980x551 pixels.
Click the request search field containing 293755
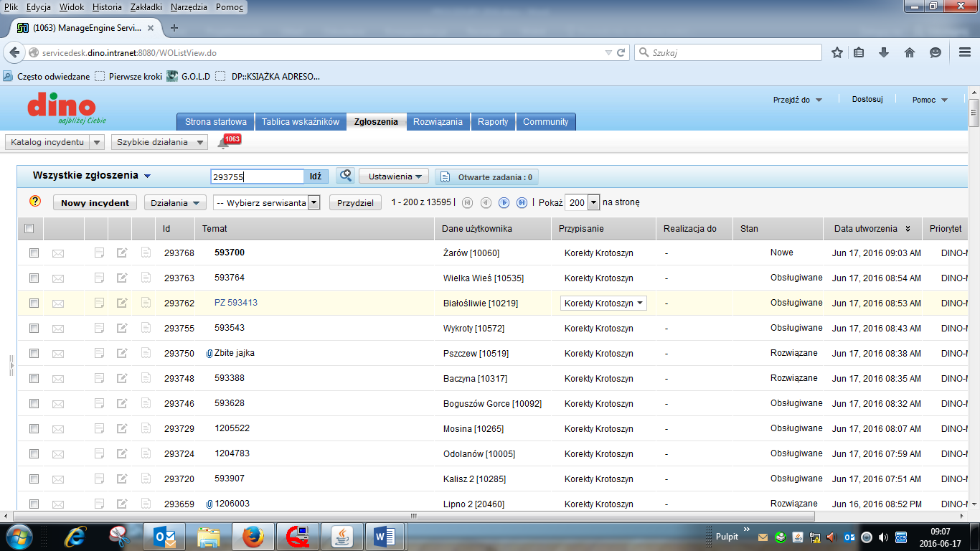click(258, 176)
